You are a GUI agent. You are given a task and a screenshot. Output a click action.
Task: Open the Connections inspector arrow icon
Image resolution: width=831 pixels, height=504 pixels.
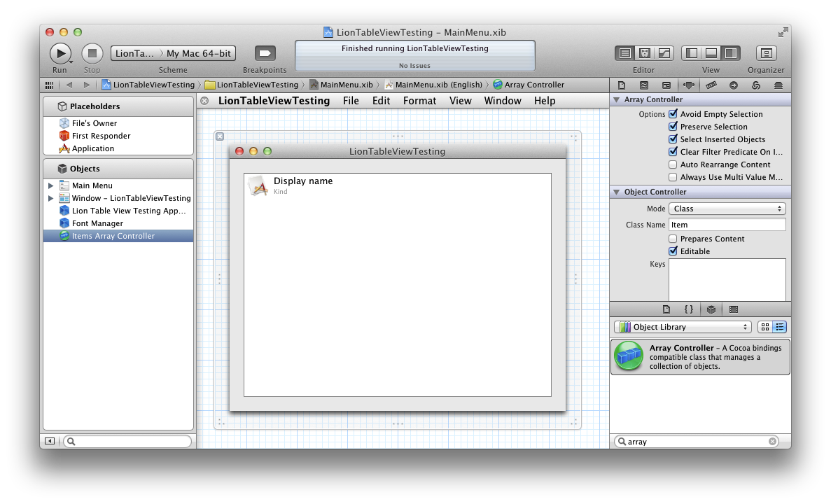[x=734, y=85]
